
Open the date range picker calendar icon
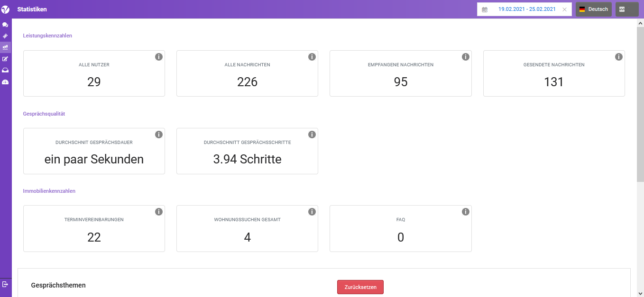(x=485, y=9)
